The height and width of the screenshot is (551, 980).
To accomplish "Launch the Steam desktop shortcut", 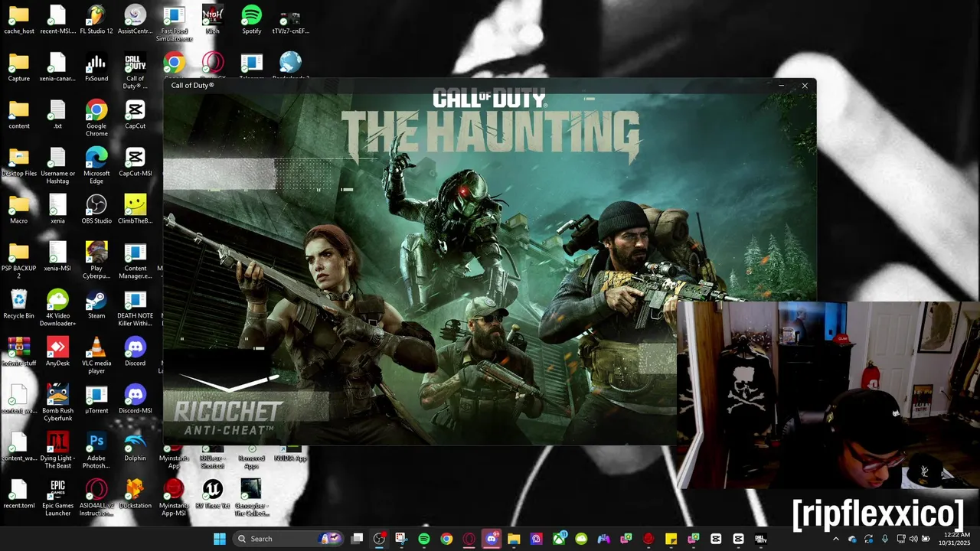I will 96,305.
